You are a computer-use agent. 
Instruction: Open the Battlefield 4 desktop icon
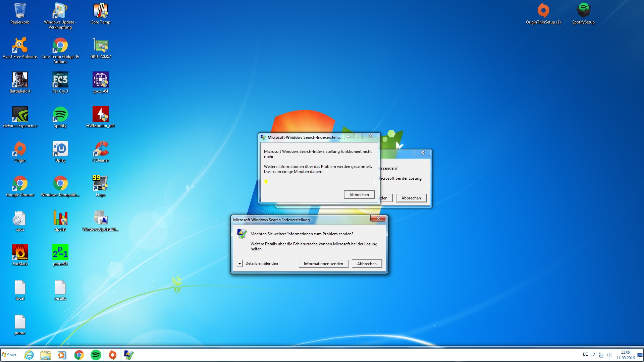[x=20, y=80]
